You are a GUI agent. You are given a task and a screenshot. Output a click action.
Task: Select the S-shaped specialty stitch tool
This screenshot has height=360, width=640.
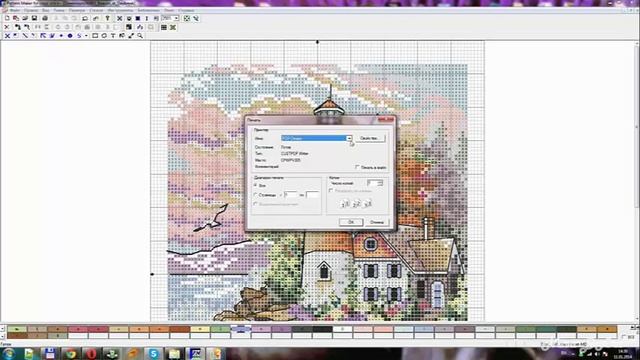79,36
